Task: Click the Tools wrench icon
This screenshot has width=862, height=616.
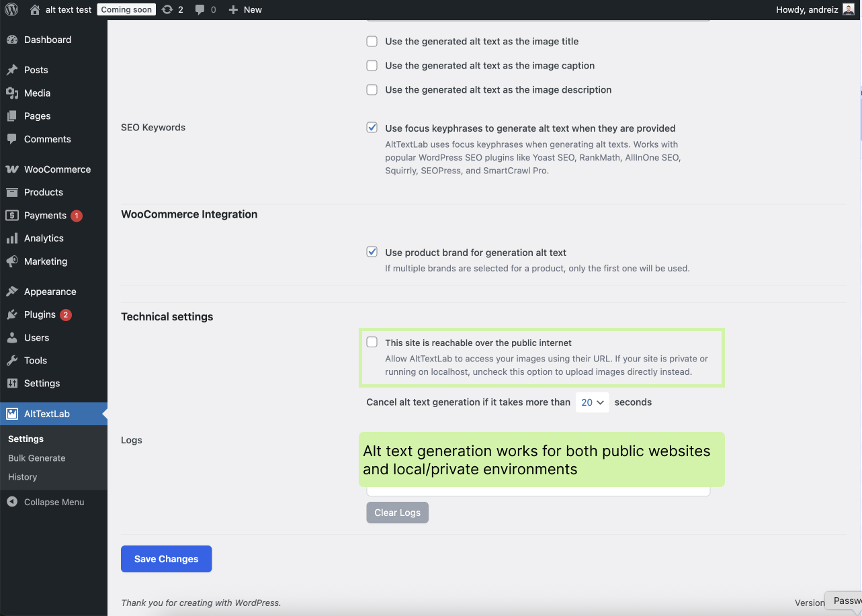Action: [12, 360]
